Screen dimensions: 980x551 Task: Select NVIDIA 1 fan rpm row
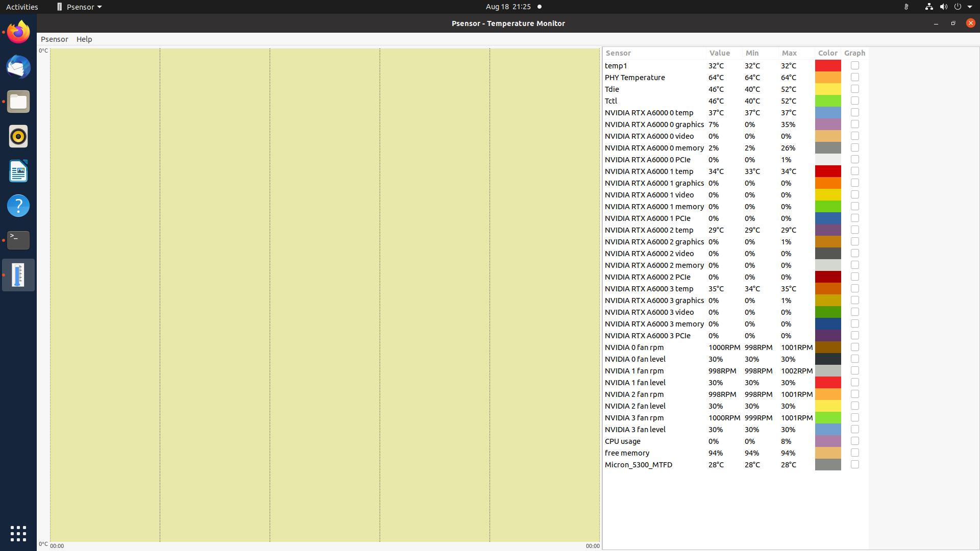[736, 370]
